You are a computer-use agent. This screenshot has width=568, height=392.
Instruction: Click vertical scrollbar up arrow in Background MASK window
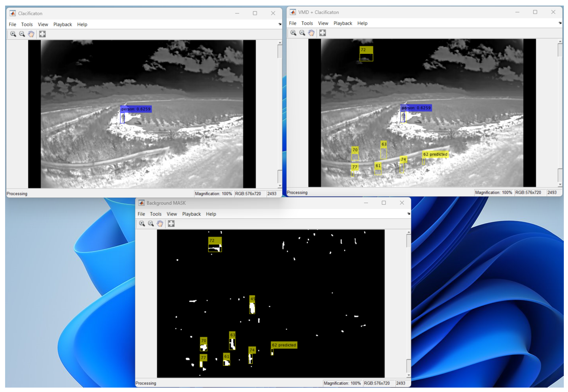(x=409, y=232)
